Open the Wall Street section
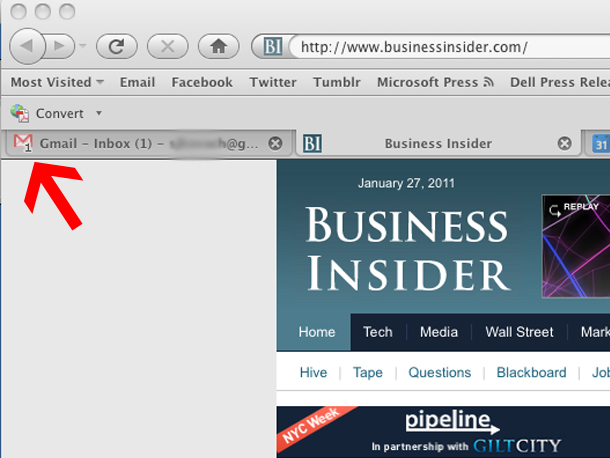610x458 pixels. click(519, 332)
